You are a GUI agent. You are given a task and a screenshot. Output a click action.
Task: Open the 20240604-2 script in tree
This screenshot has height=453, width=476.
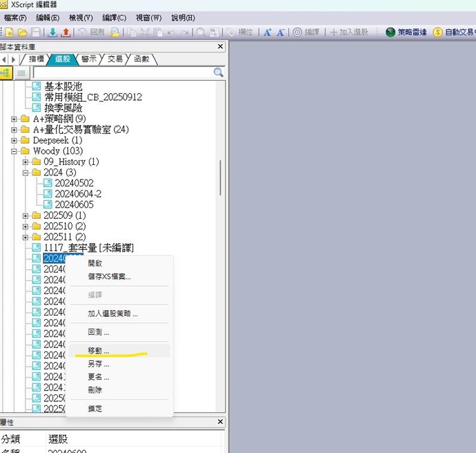77,194
